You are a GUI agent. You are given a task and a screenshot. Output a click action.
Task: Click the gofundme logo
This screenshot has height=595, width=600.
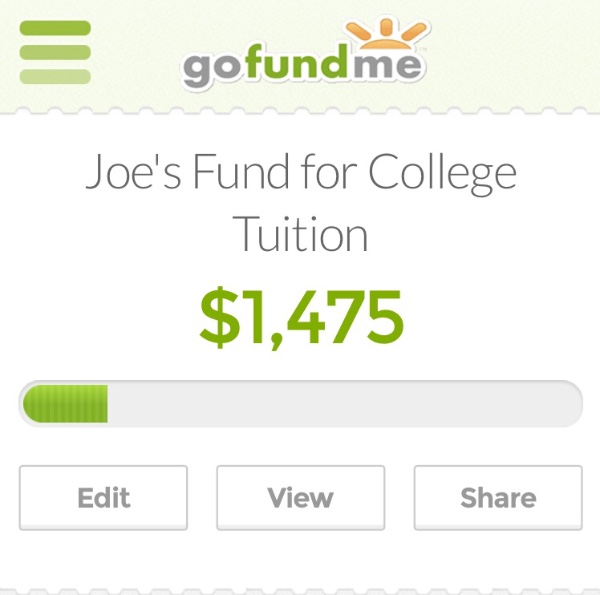click(305, 52)
